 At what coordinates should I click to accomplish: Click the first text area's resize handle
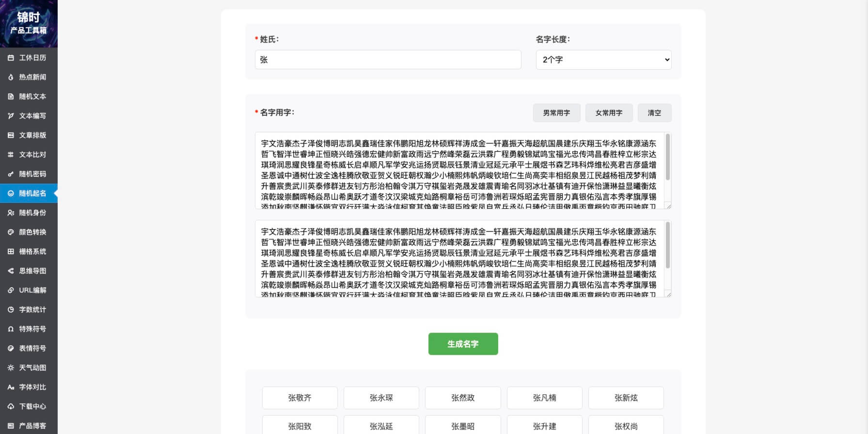668,206
